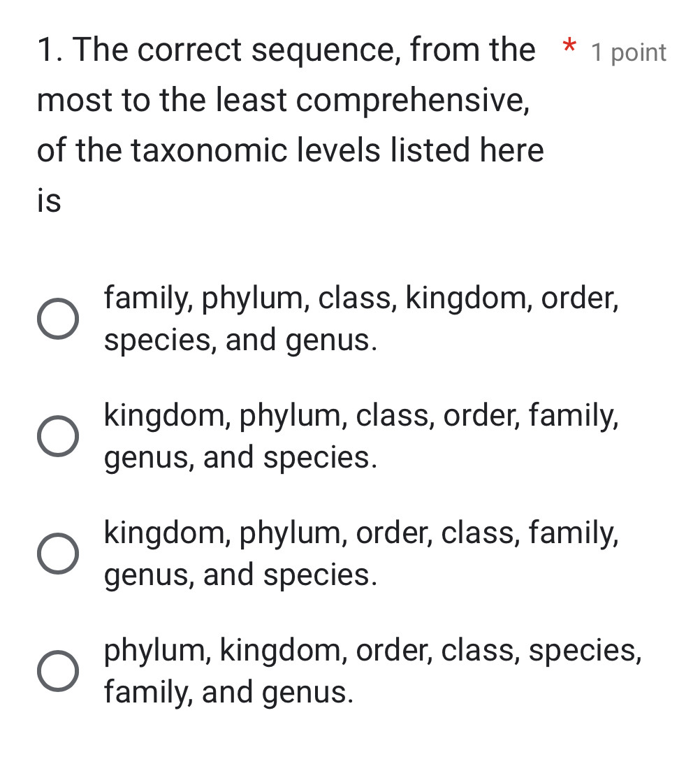Mark the radio for phylum, kingdom, order, class
This screenshot has height=764, width=700.
[x=58, y=672]
